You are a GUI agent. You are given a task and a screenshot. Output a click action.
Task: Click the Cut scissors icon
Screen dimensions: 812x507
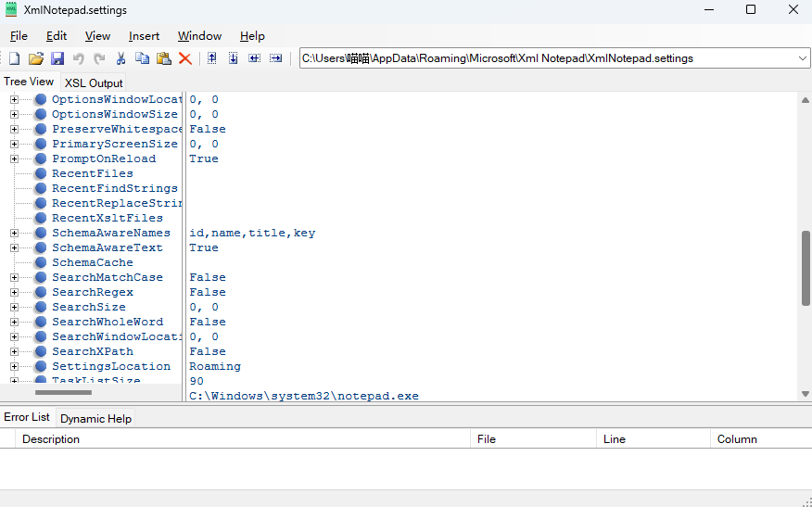121,58
